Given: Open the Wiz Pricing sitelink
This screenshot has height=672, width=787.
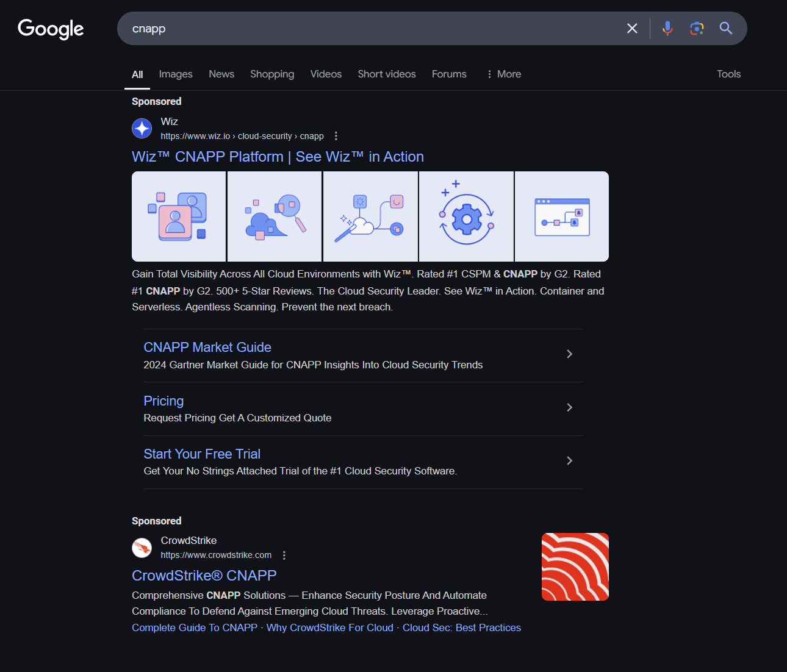Looking at the screenshot, I should point(164,401).
